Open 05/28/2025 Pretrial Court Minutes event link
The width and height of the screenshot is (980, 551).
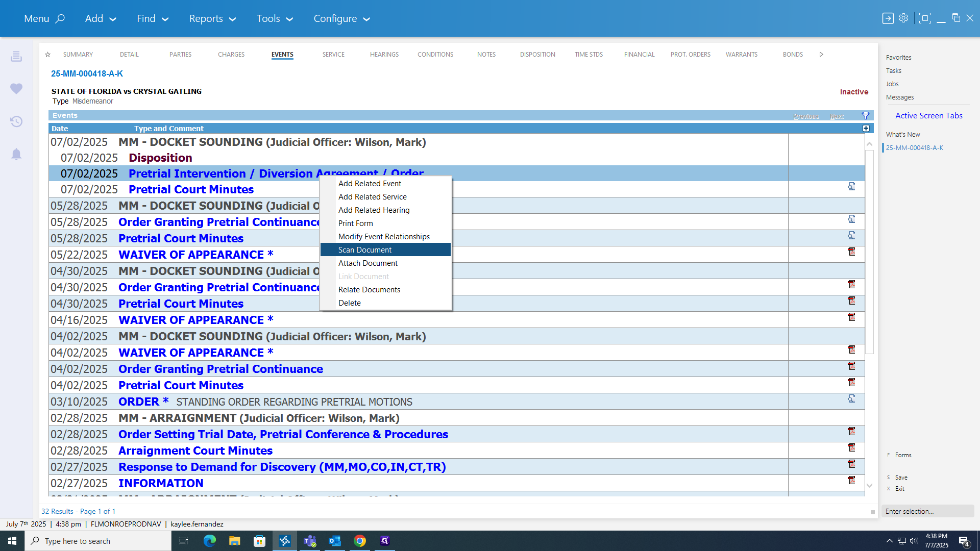coord(181,238)
